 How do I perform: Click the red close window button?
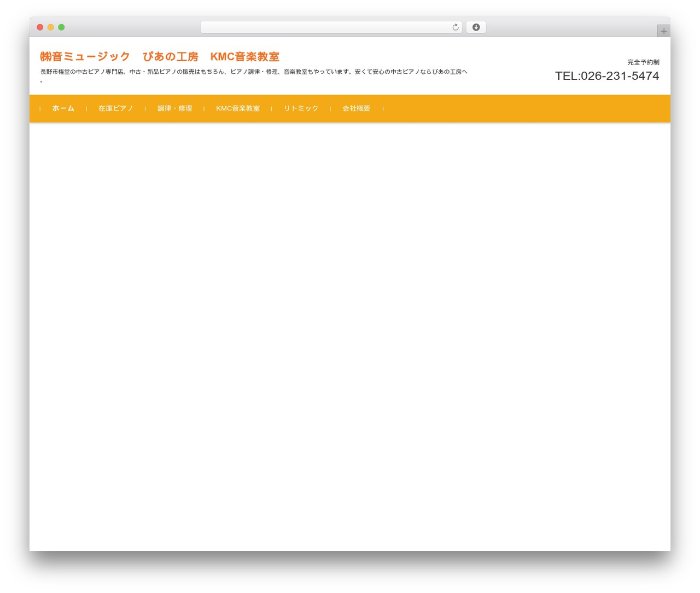(40, 27)
